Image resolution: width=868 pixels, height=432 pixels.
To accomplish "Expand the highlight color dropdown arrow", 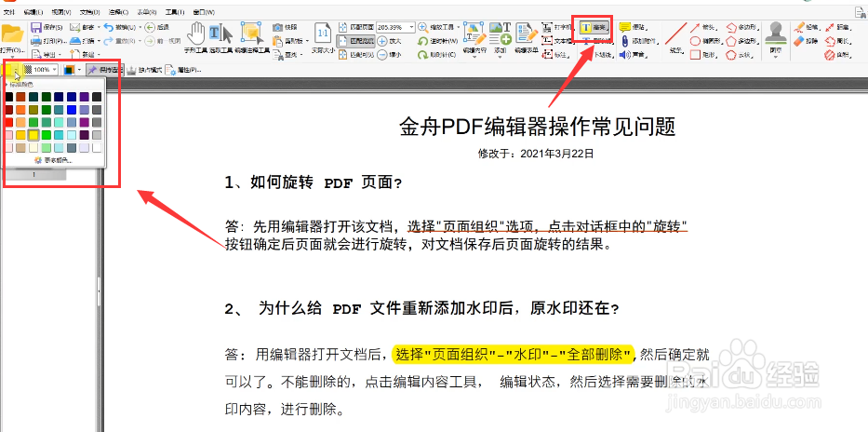I will [17, 70].
